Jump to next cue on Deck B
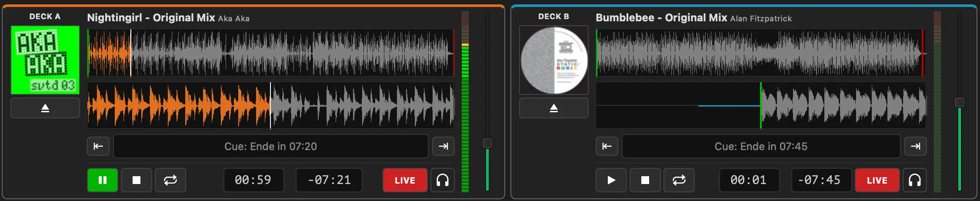Screen dimensions: 980x201 click(916, 146)
